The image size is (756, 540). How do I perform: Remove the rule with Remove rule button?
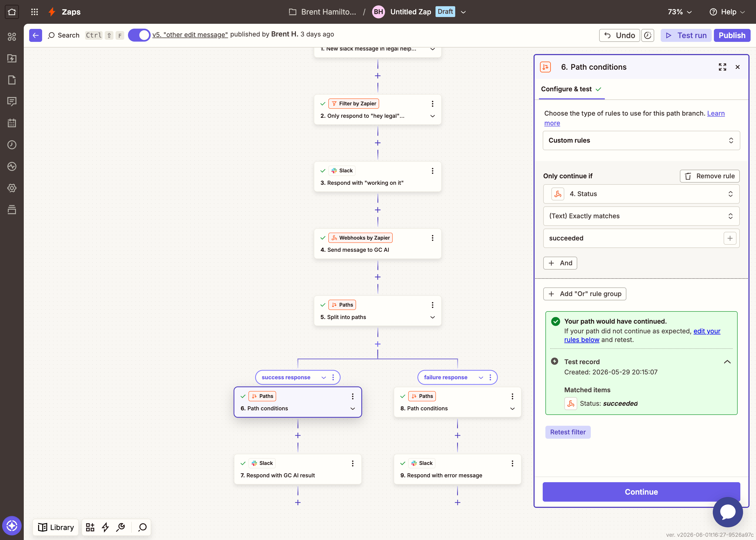click(x=710, y=176)
